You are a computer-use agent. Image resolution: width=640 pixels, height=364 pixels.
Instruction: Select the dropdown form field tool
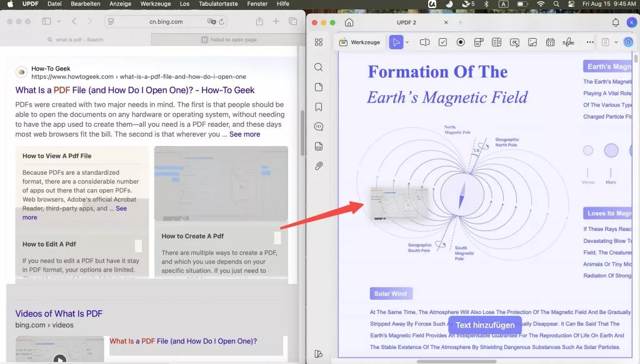pyautogui.click(x=478, y=42)
